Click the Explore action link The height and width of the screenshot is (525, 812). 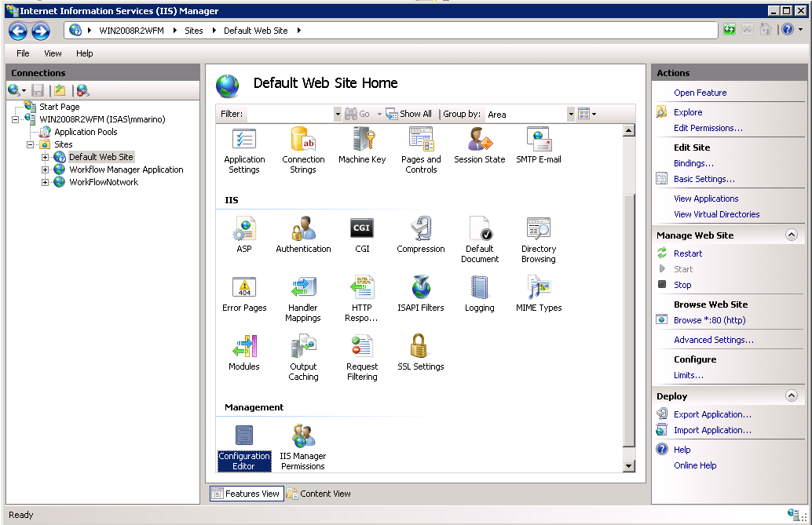pos(688,112)
